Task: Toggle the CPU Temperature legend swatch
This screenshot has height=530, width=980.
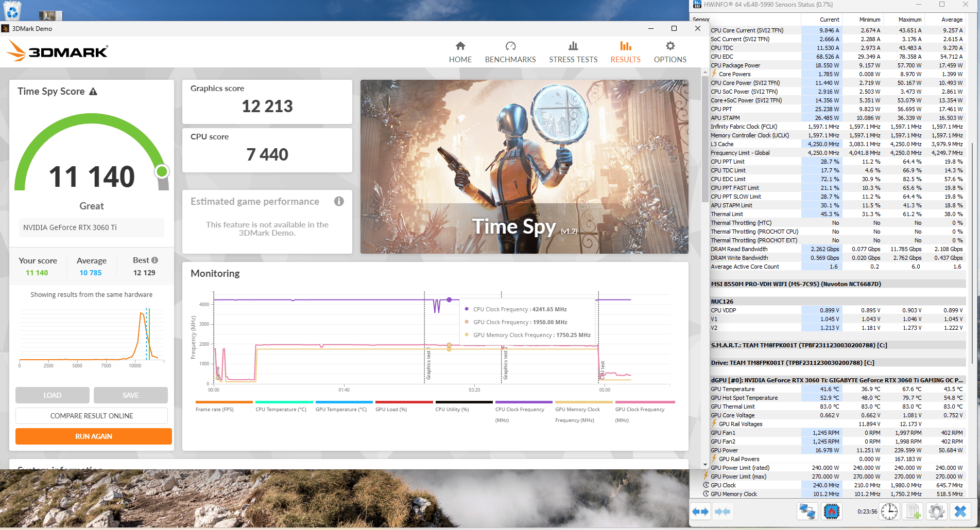Action: [284, 402]
